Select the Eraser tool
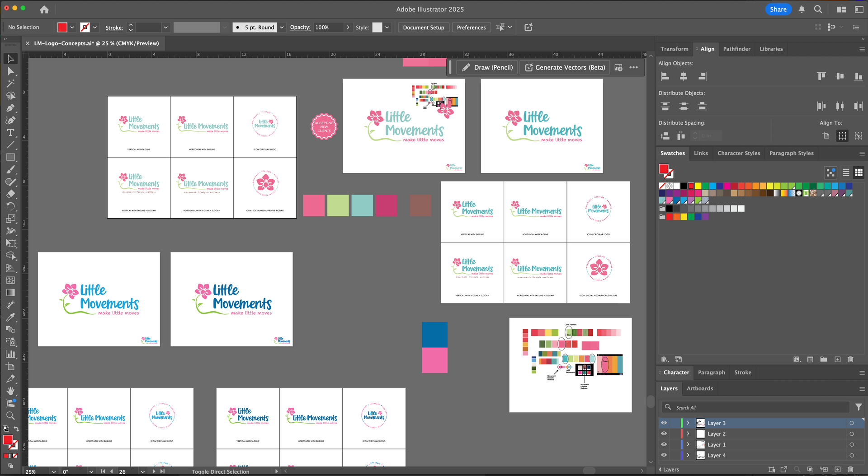 pos(10,194)
